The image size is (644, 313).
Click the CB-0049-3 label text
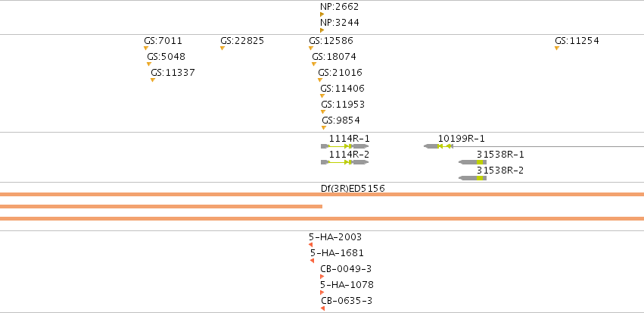click(346, 269)
